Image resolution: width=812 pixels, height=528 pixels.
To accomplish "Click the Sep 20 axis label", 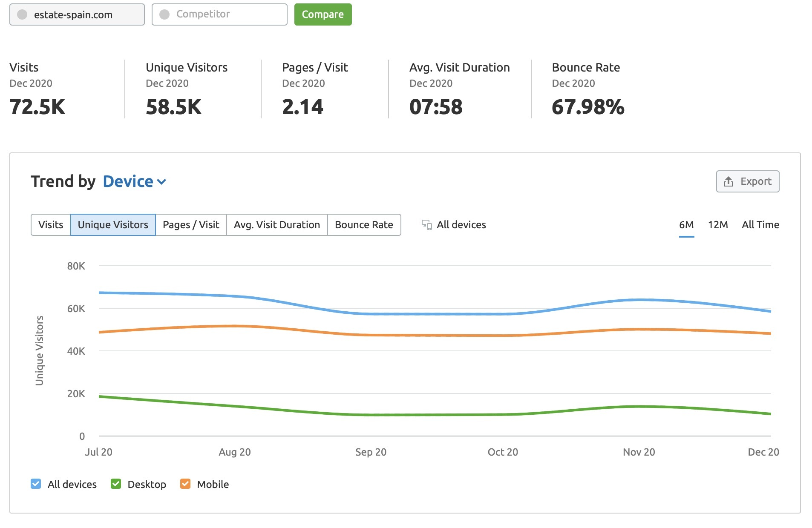I will pyautogui.click(x=371, y=452).
